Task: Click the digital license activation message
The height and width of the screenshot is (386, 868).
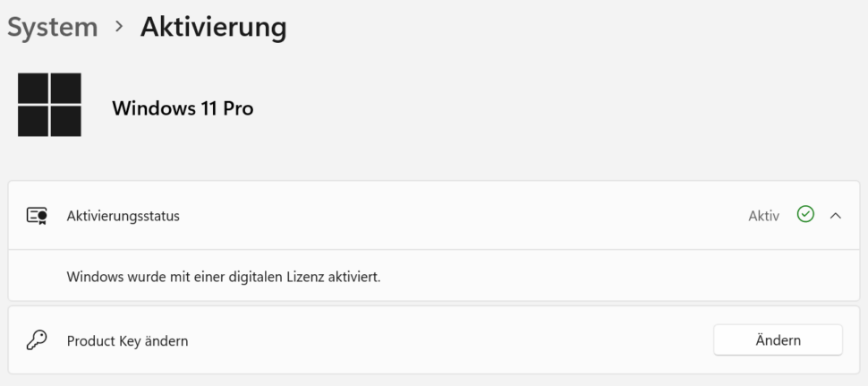Action: (x=224, y=277)
